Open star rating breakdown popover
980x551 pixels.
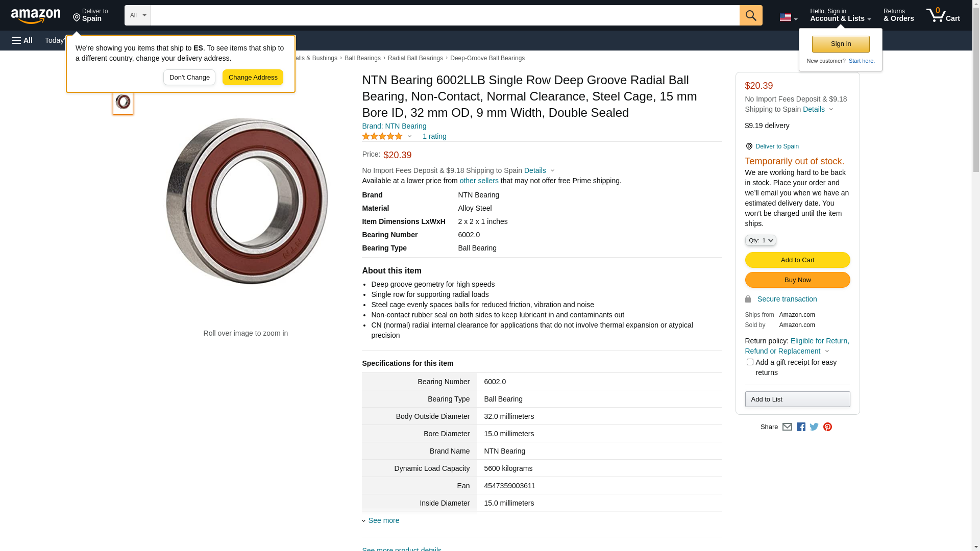[x=387, y=136]
